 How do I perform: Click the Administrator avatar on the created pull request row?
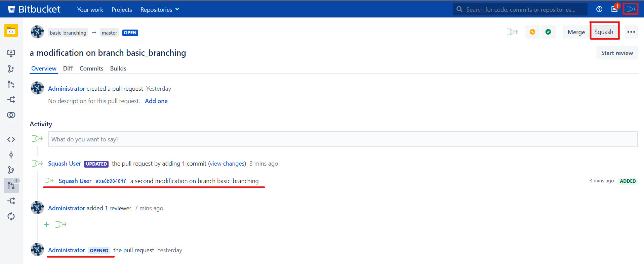click(37, 88)
